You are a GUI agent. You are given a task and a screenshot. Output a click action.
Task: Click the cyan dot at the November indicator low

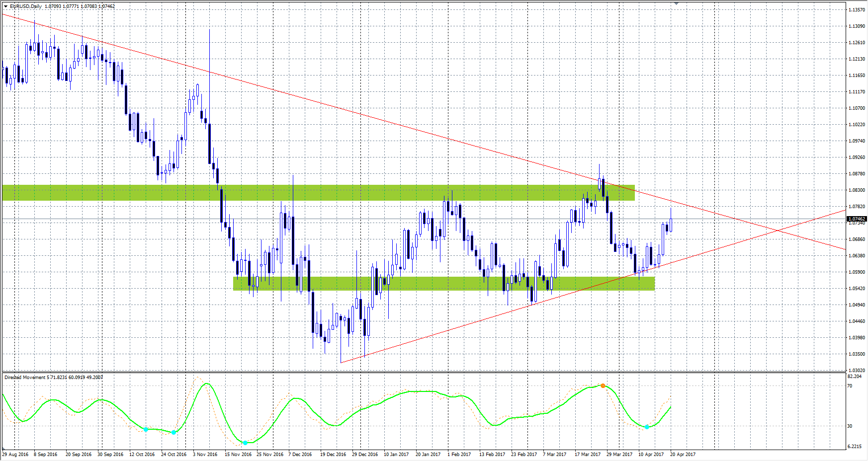tap(245, 443)
